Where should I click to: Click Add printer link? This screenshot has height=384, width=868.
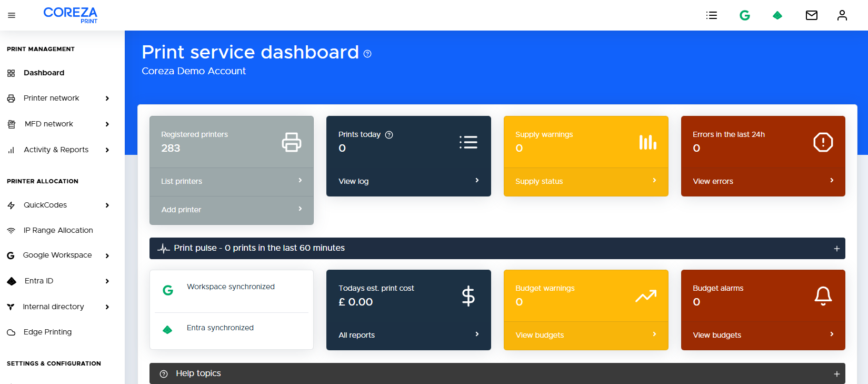tap(181, 210)
